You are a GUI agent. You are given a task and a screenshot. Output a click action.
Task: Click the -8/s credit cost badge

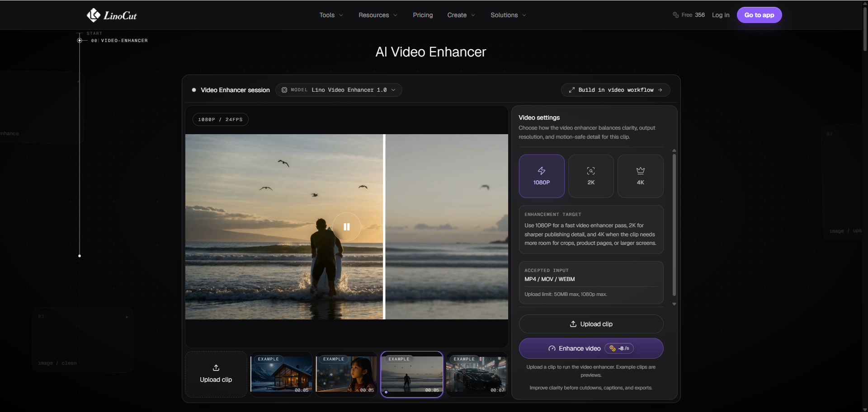click(x=619, y=348)
